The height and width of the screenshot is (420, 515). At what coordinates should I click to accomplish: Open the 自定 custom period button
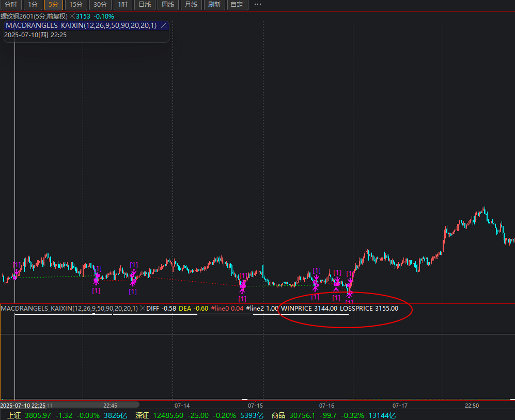click(237, 5)
